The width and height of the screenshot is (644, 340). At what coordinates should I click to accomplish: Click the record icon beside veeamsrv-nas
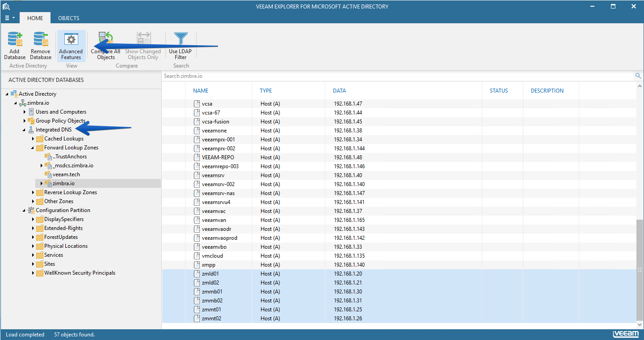197,193
